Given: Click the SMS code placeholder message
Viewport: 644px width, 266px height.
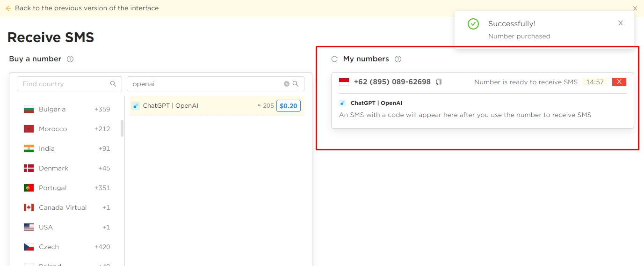Looking at the screenshot, I should click(465, 115).
